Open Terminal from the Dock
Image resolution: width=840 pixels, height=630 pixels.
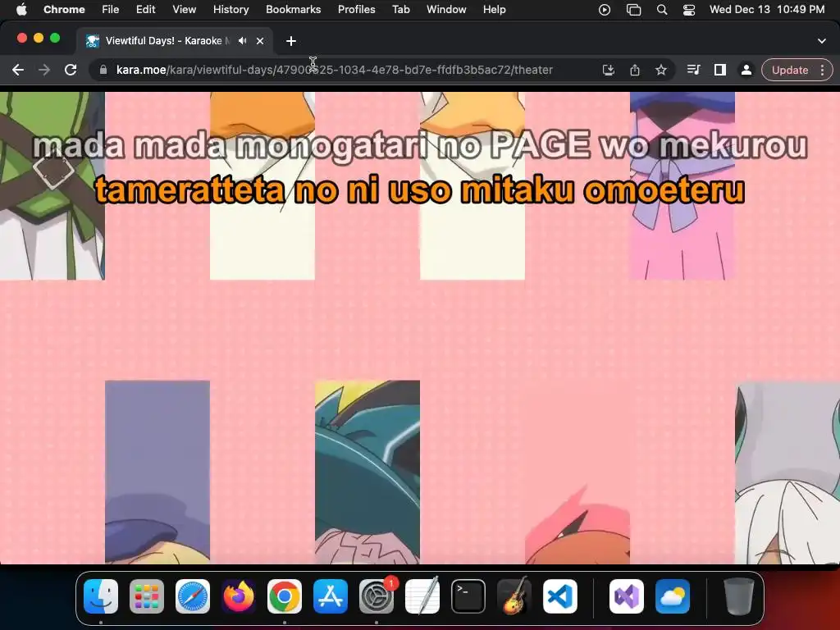468,596
